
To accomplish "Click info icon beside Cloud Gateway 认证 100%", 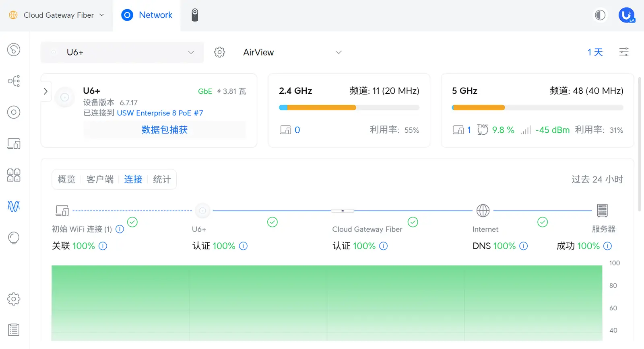I will click(x=384, y=246).
